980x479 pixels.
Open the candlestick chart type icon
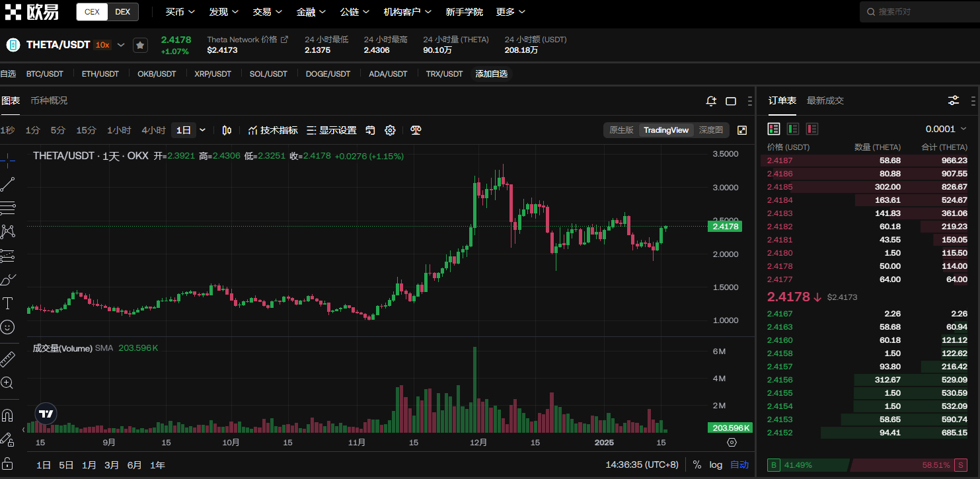pyautogui.click(x=227, y=130)
